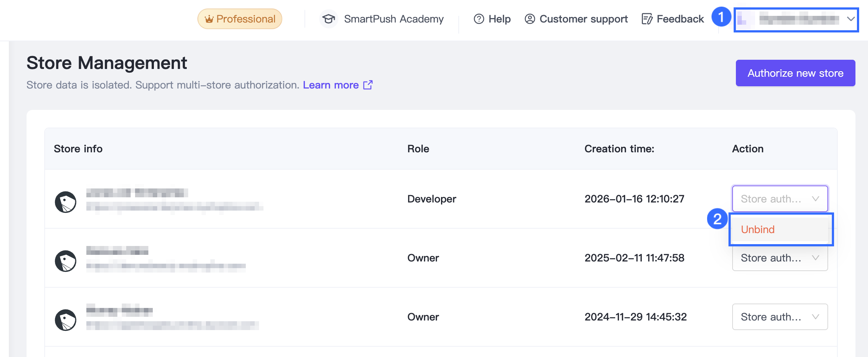Click the crown icon on Professional badge

[209, 19]
